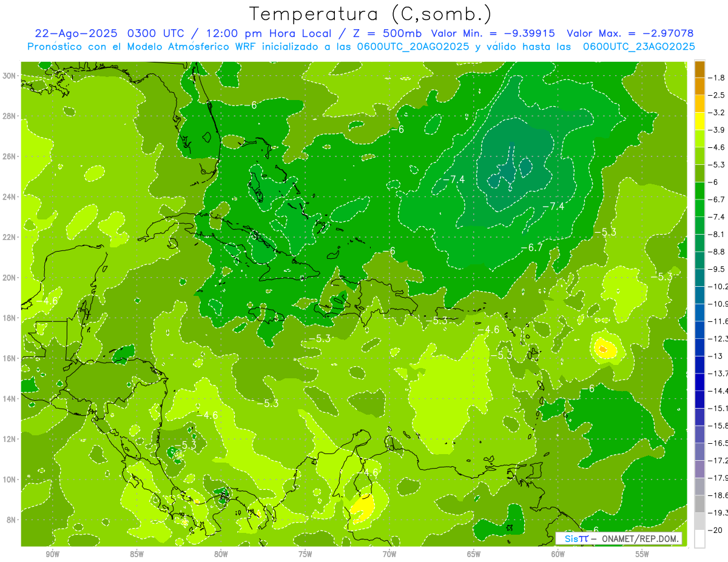Click the 75W longitude axis label
The width and height of the screenshot is (728, 562).
click(305, 554)
